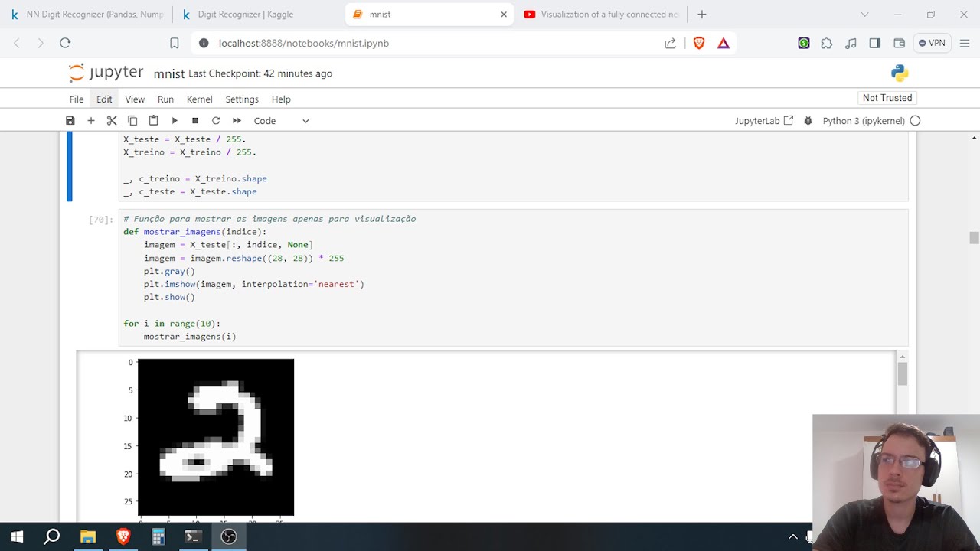
Task: Click the for i in range(10) line
Action: [x=171, y=324]
